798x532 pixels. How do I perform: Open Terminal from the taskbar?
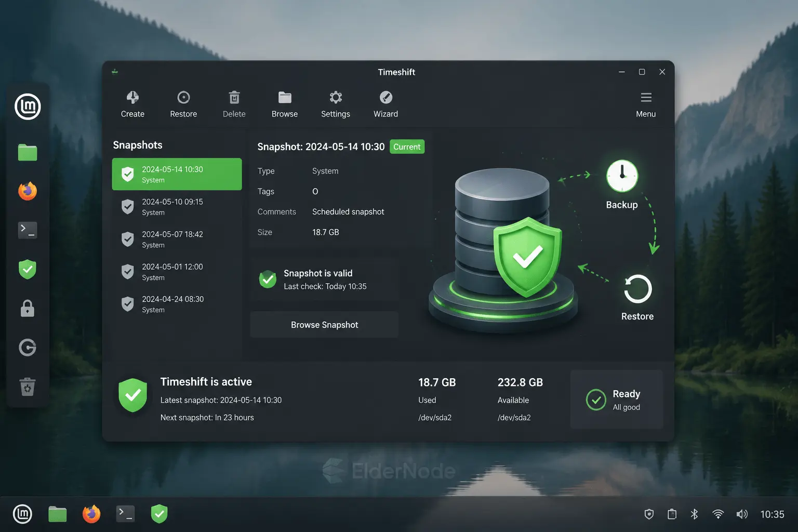pyautogui.click(x=125, y=514)
